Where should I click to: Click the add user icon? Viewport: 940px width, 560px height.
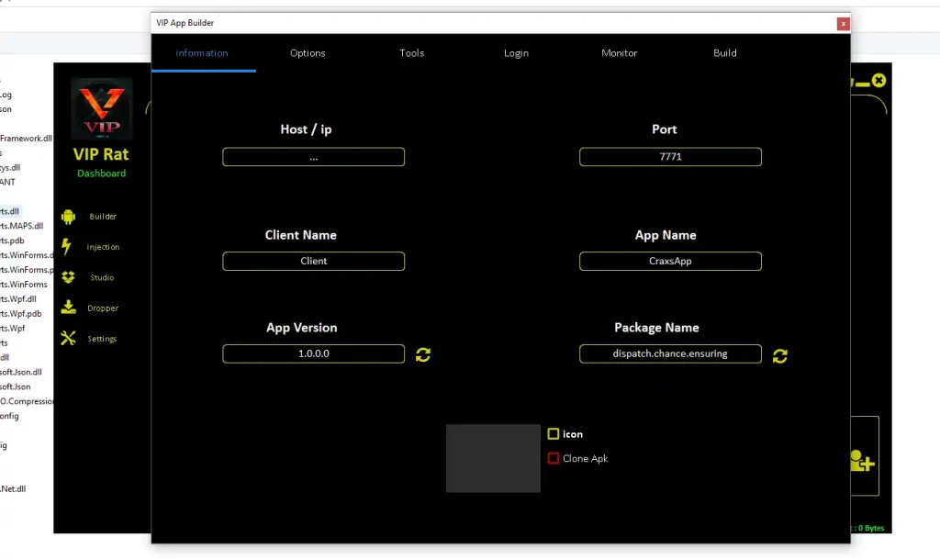(x=862, y=461)
